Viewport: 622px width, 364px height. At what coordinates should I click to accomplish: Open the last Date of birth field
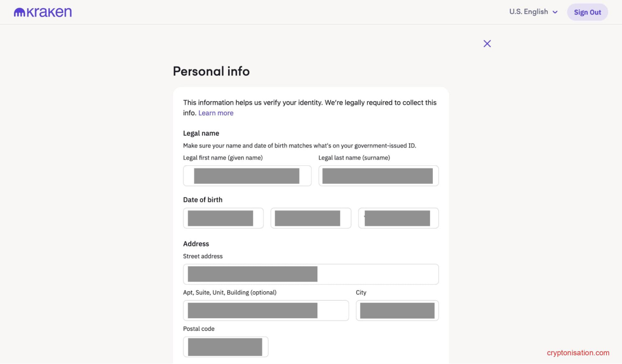[398, 218]
